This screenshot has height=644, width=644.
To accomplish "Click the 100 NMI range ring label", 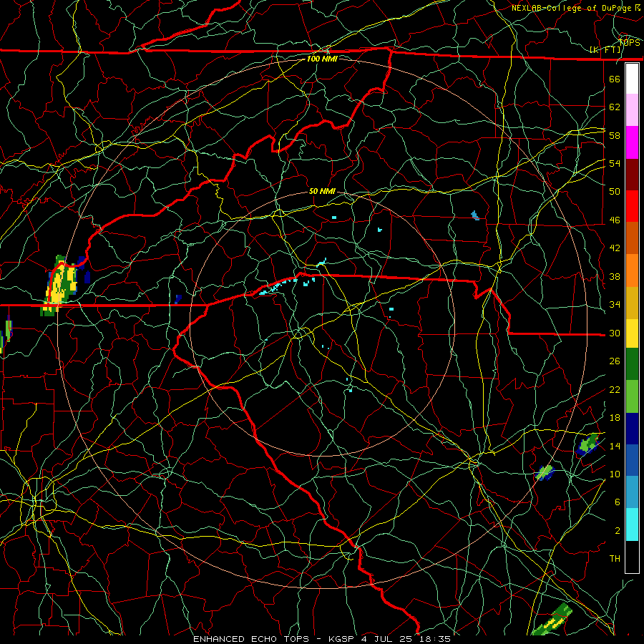I will click(x=322, y=59).
